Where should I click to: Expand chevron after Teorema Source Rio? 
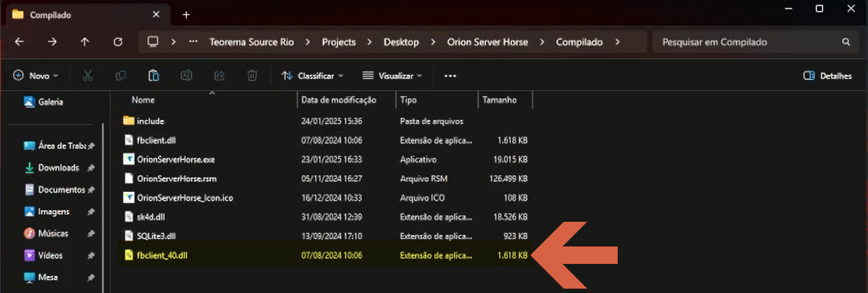click(308, 42)
